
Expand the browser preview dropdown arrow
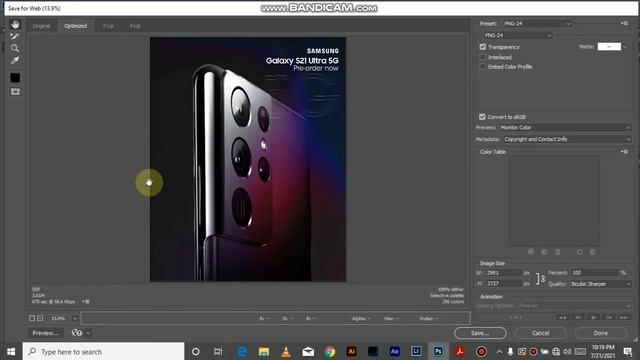click(x=88, y=333)
